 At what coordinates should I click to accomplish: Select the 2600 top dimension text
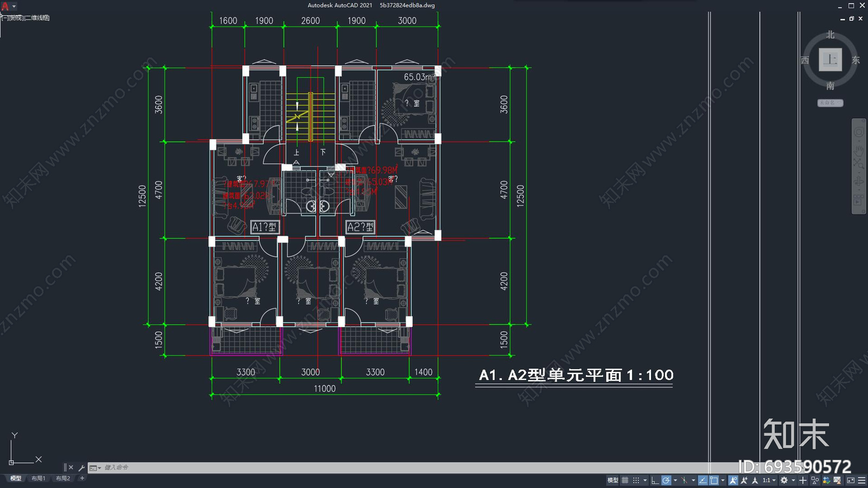[x=310, y=21]
